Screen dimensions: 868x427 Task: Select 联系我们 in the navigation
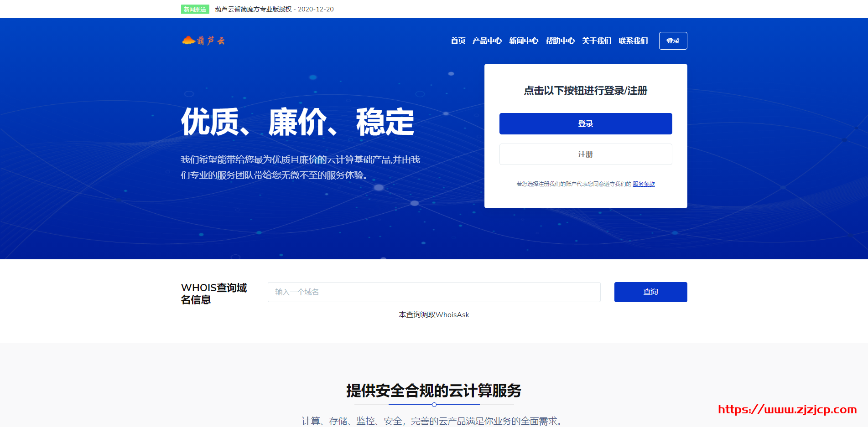(633, 41)
